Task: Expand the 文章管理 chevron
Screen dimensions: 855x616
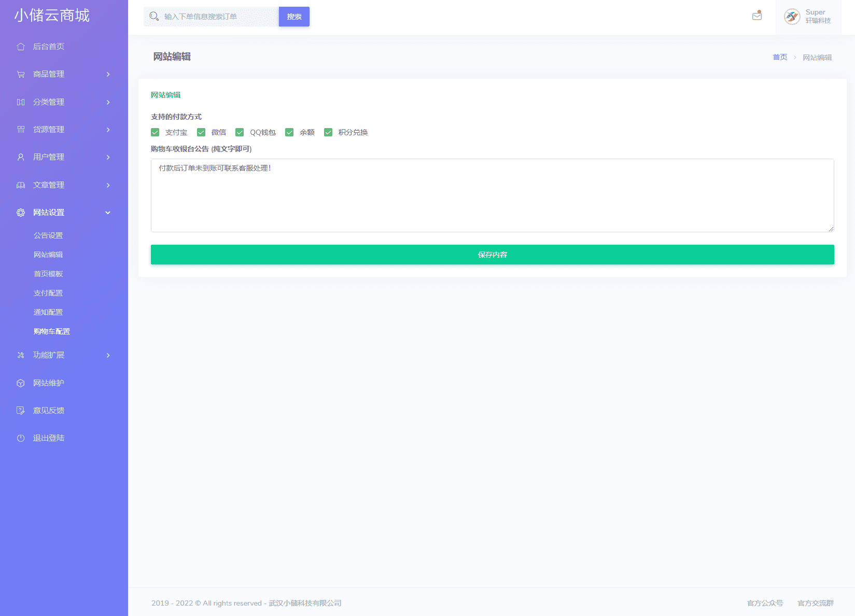Action: [x=108, y=185]
